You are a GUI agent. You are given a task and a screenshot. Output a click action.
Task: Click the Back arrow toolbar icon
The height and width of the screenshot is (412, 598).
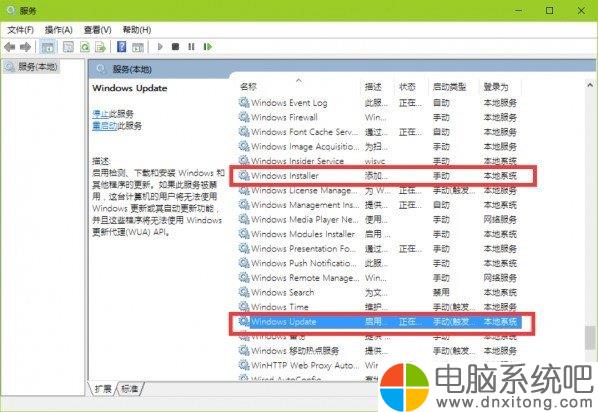[10, 47]
